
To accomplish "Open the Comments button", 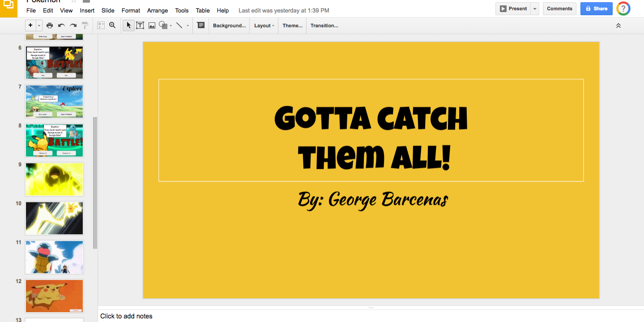I will (559, 9).
